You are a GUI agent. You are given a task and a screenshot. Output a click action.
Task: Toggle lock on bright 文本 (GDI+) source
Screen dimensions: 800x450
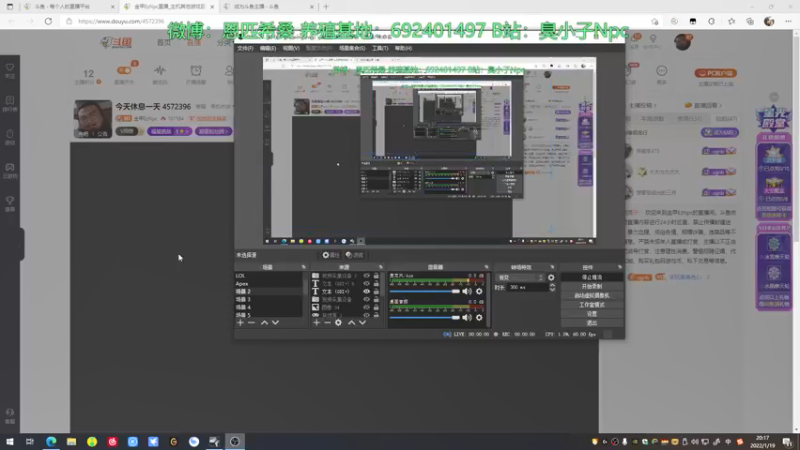(376, 291)
